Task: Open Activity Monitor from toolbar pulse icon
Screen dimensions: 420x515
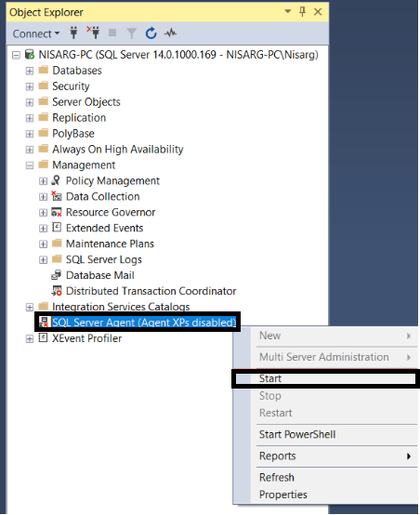Action: tap(170, 33)
